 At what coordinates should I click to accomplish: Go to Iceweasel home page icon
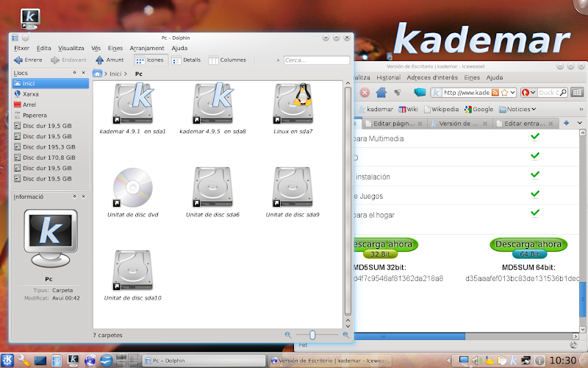(x=381, y=93)
